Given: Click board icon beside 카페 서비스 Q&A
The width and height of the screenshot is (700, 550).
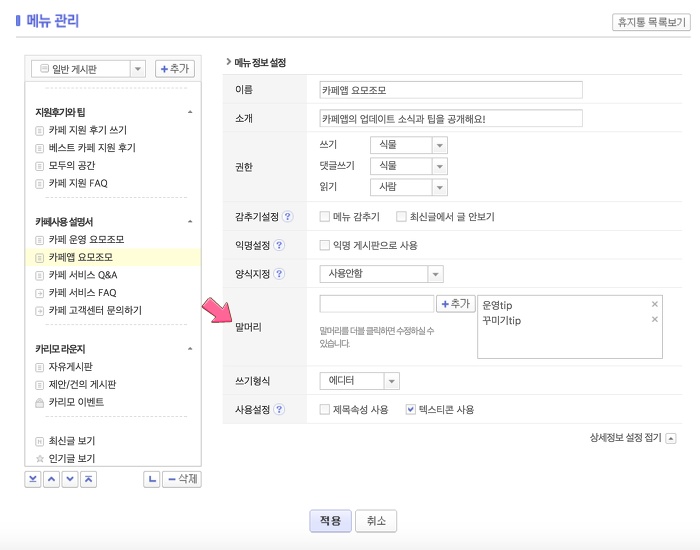Looking at the screenshot, I should (x=39, y=275).
